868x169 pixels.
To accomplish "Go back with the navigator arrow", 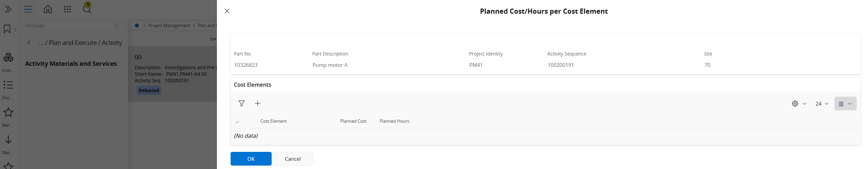I will coord(29,43).
